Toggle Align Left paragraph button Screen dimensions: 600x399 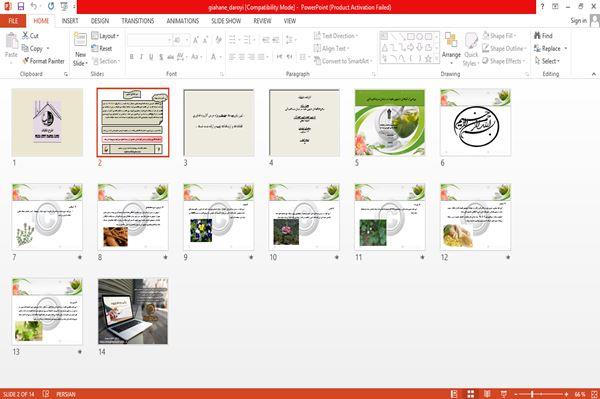pos(232,57)
